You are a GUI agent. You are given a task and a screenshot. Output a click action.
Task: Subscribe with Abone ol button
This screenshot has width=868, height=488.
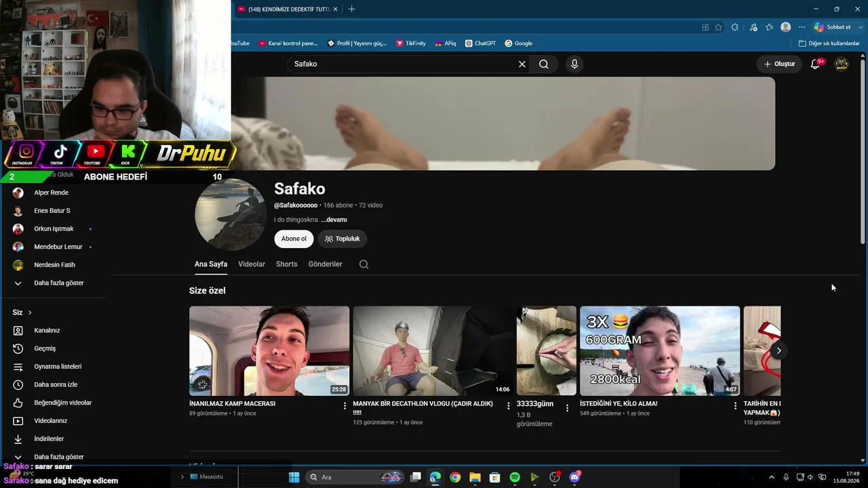[294, 239]
